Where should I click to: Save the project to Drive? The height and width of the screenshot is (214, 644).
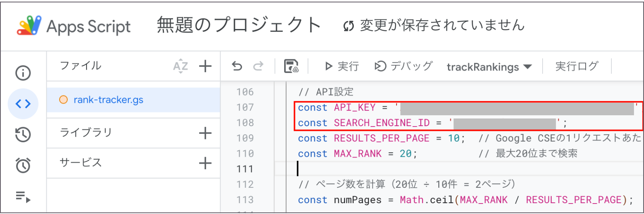(x=291, y=66)
